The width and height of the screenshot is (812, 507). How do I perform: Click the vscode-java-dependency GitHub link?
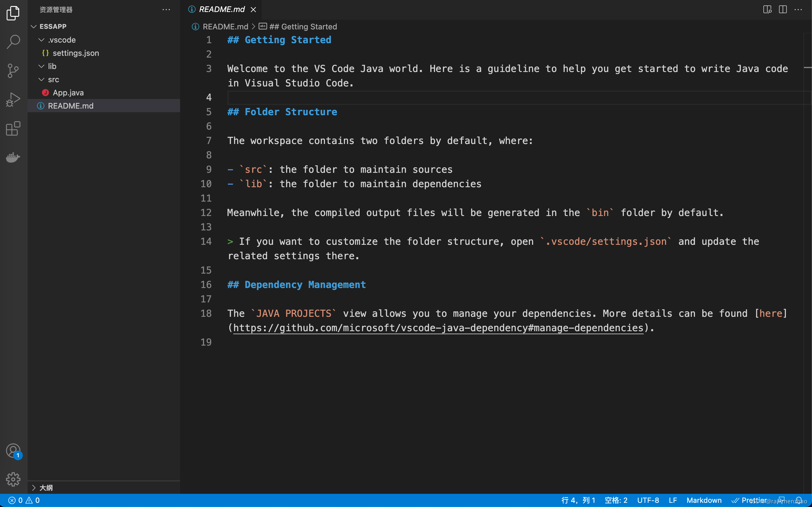pyautogui.click(x=438, y=328)
